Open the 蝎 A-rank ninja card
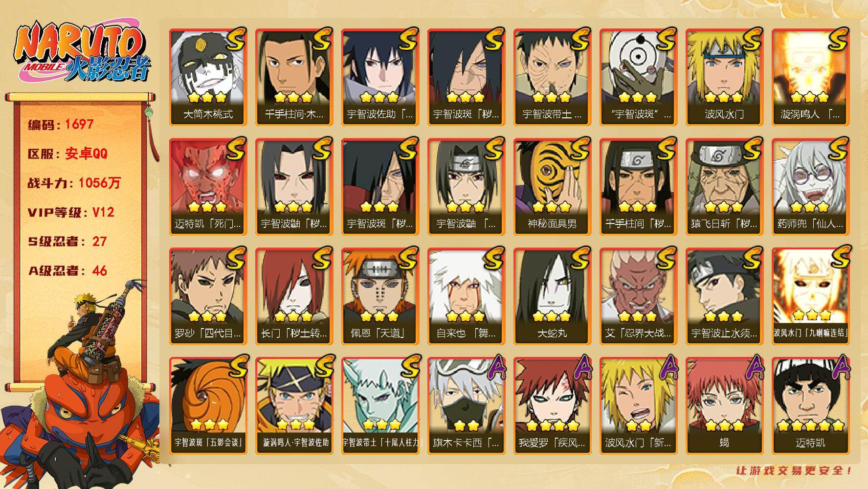 pos(724,406)
